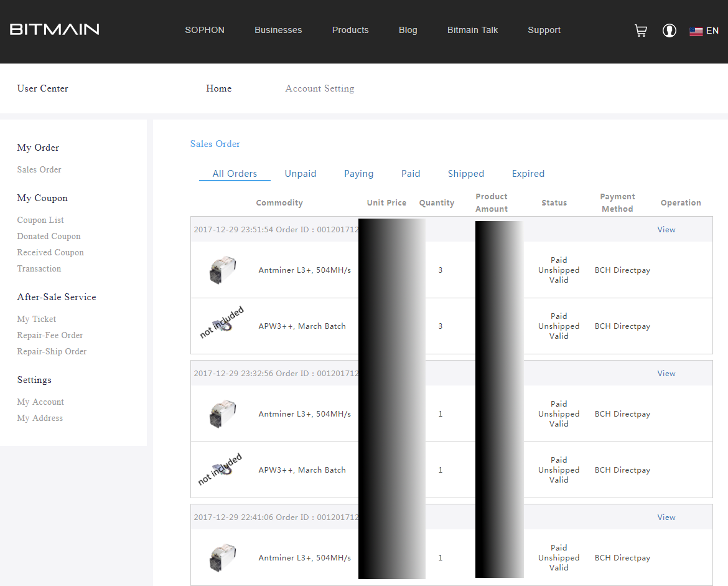Open the Products menu
728x586 pixels.
pos(350,30)
